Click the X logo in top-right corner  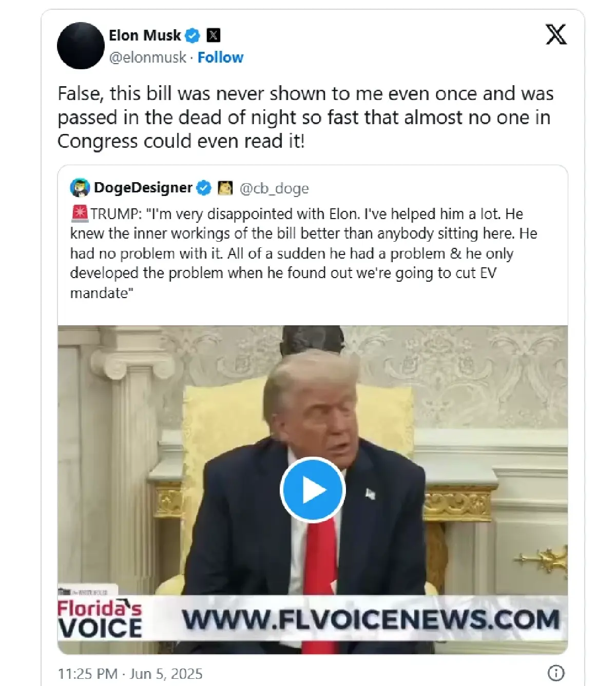point(556,34)
